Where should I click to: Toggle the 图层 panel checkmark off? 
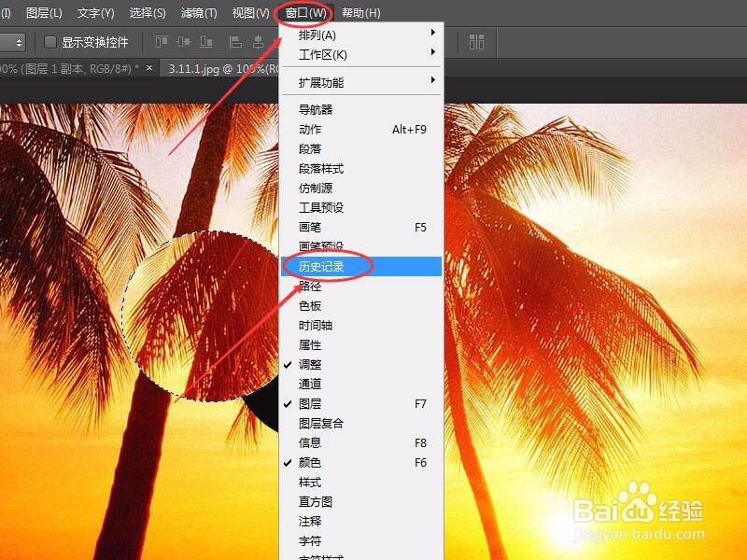click(x=317, y=403)
